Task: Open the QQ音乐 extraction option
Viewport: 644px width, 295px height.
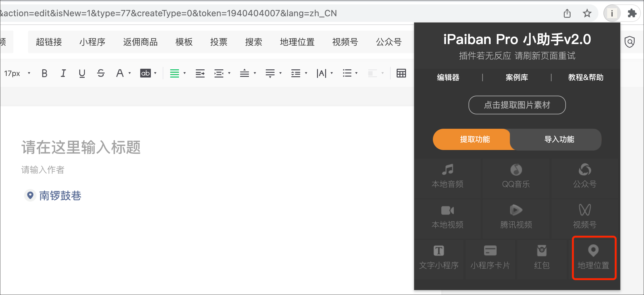Action: (x=516, y=170)
